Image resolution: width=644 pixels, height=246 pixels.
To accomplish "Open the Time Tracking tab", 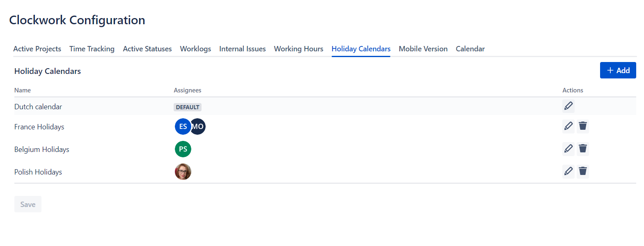I will pos(92,48).
